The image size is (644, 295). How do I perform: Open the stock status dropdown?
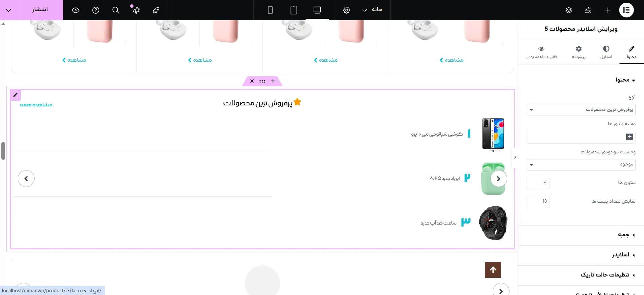tap(581, 164)
